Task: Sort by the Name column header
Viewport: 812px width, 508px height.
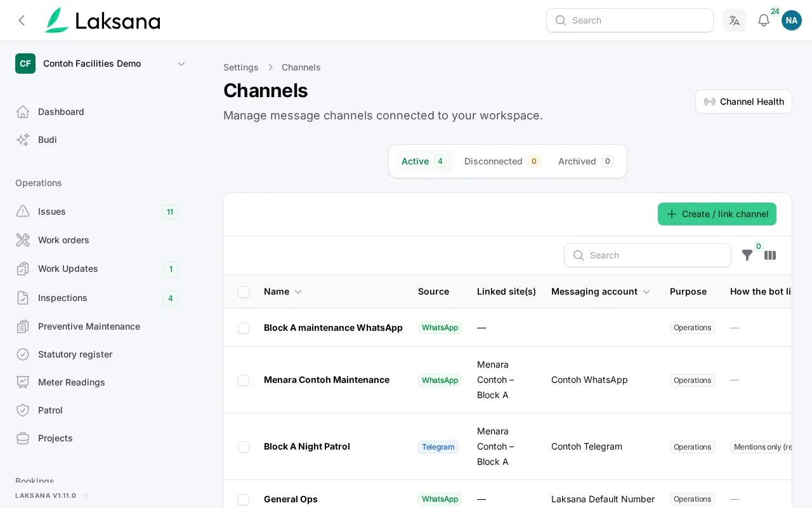Action: (x=283, y=291)
